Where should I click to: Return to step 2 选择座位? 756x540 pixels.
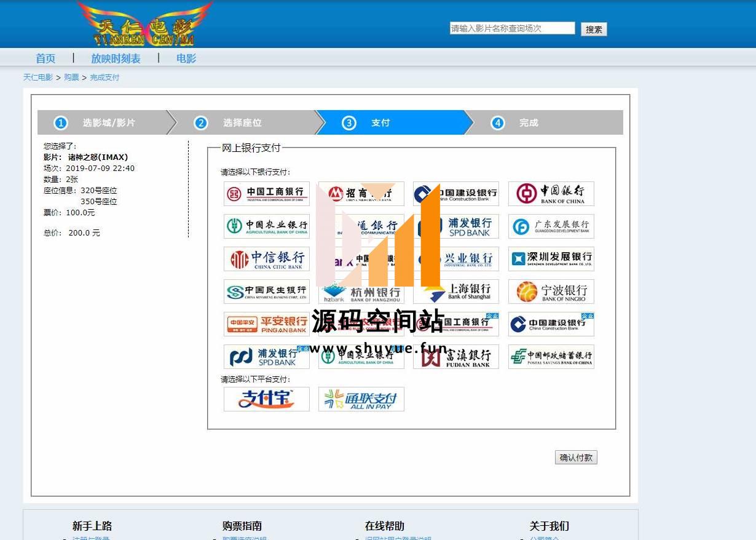(x=243, y=122)
